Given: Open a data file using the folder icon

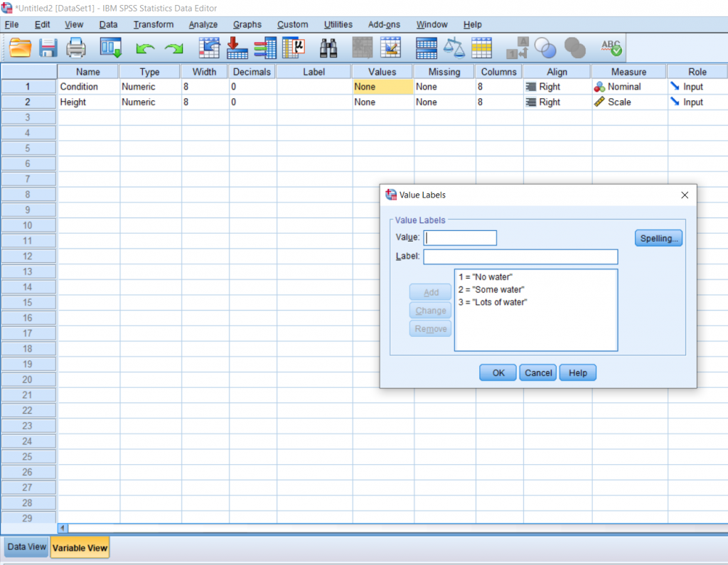Looking at the screenshot, I should pos(19,48).
